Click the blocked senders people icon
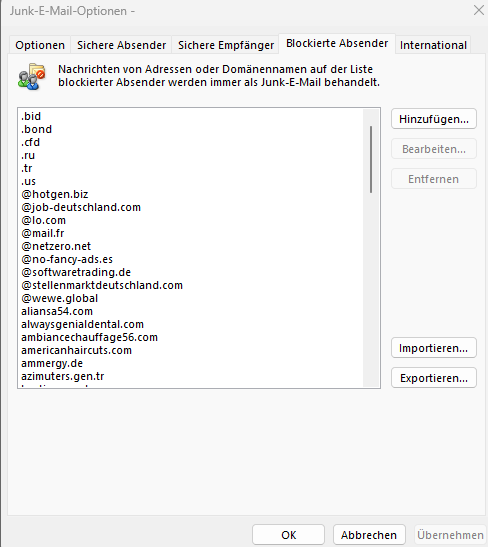 (x=31, y=76)
